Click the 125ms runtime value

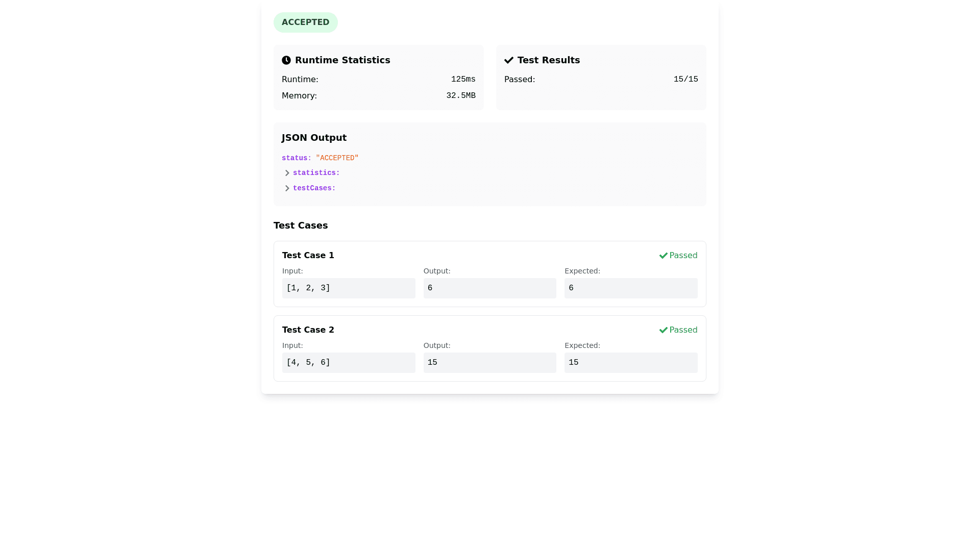[463, 79]
